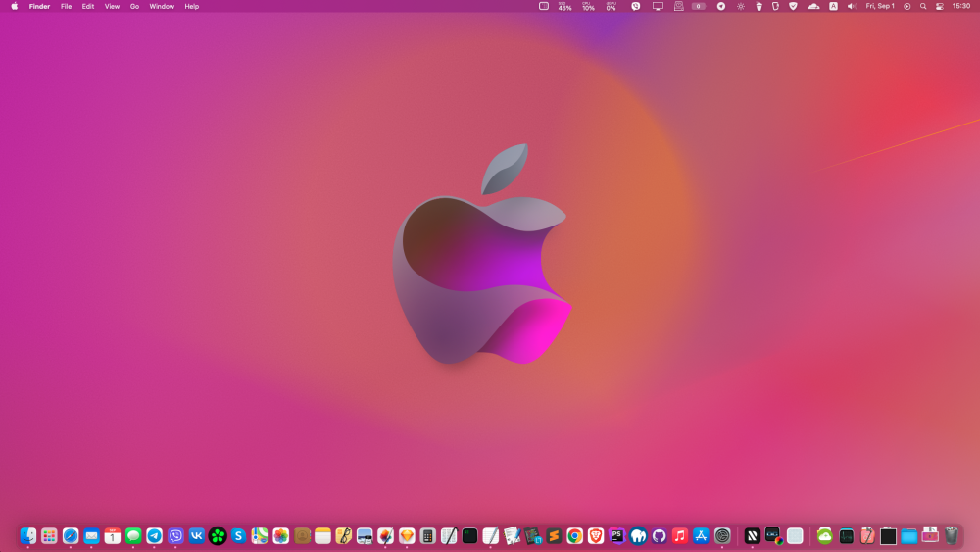The image size is (980, 552).
Task: Open the Edit menu
Action: (x=87, y=6)
